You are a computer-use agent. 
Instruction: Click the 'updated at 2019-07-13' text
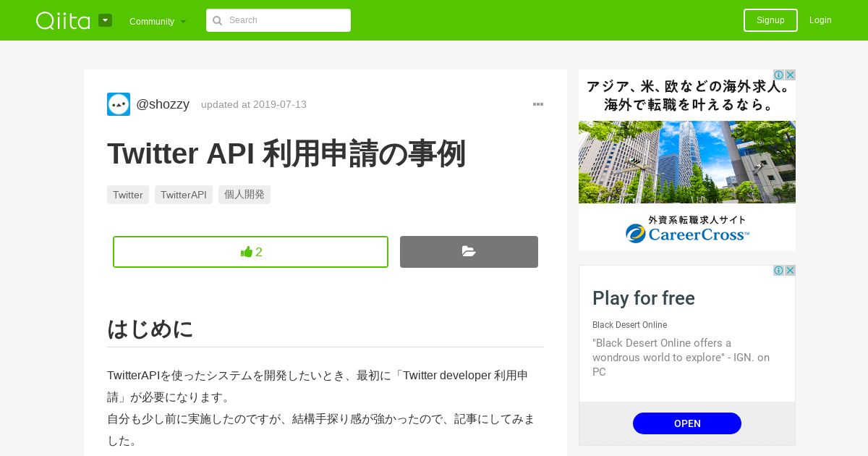[254, 104]
